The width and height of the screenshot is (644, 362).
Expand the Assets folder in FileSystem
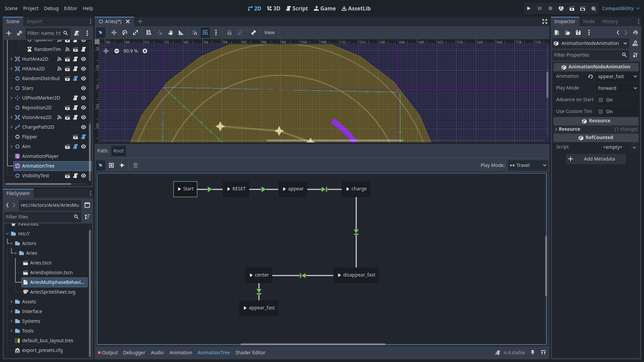(11, 302)
